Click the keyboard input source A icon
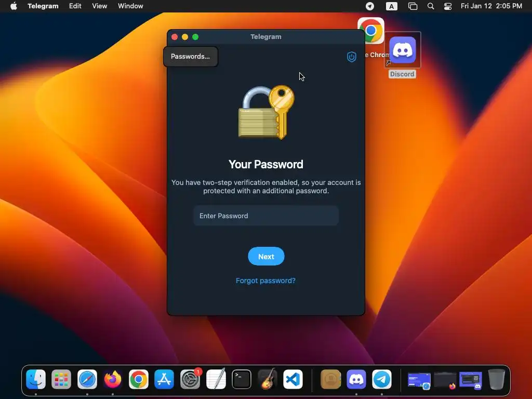Image resolution: width=532 pixels, height=399 pixels. tap(392, 6)
